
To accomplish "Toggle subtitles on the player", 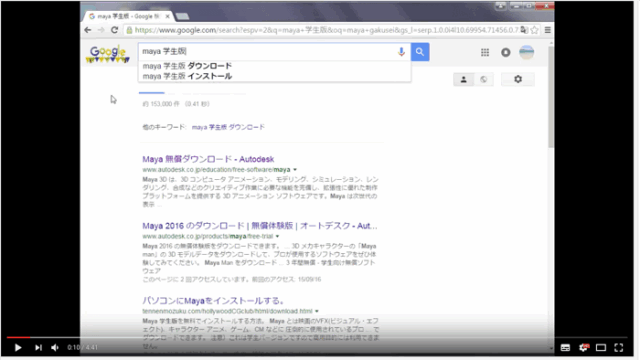I will point(565,347).
